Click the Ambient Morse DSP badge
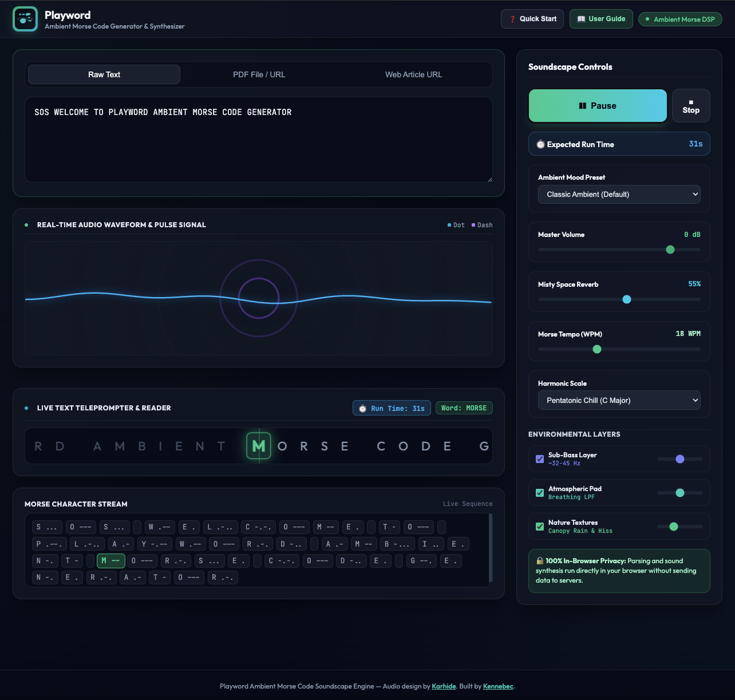The width and height of the screenshot is (735, 700). tap(680, 19)
